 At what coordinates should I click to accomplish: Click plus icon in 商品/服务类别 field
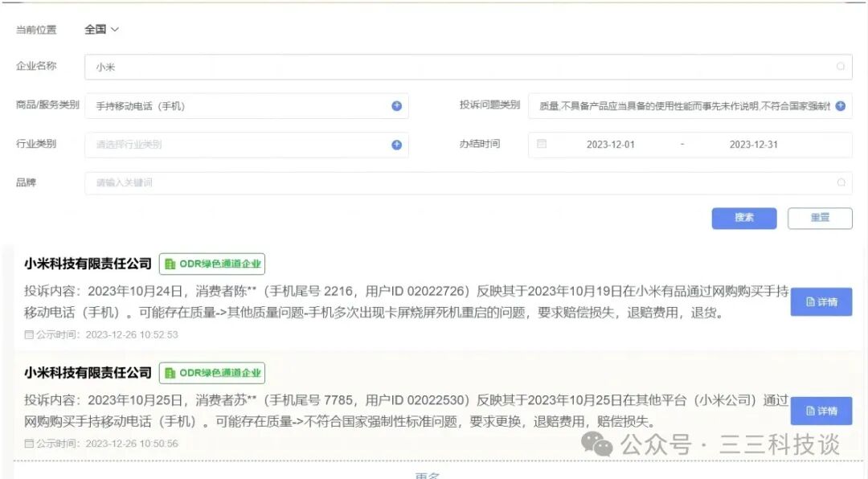[x=396, y=106]
